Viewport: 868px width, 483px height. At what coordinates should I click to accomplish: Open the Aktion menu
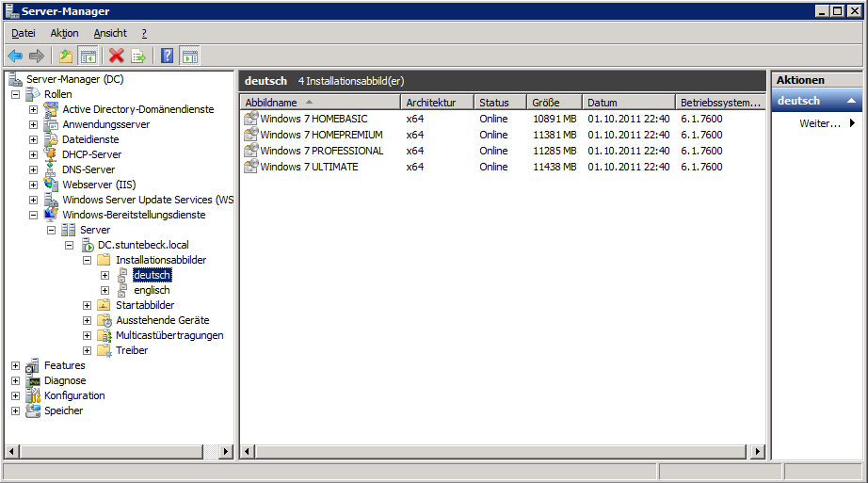64,33
